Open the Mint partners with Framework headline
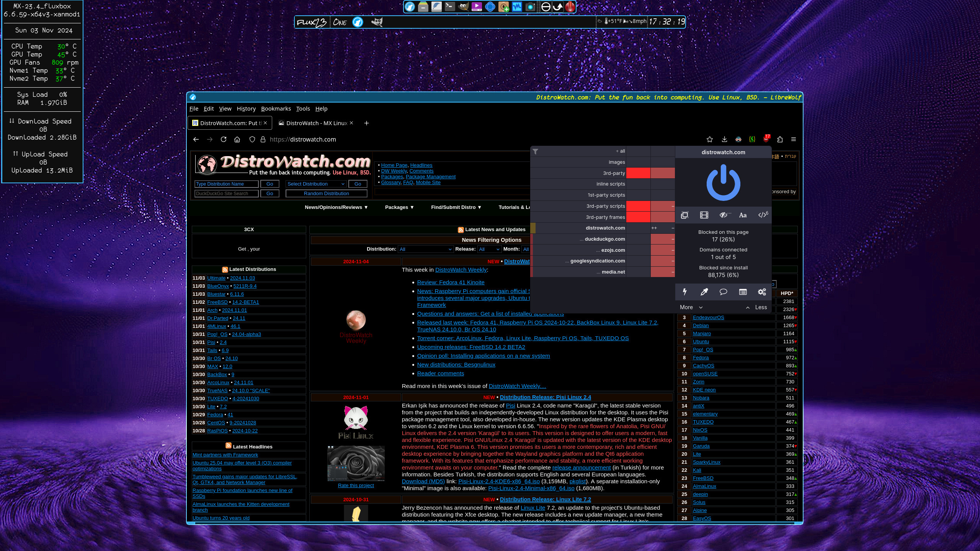The width and height of the screenshot is (980, 551). (225, 455)
